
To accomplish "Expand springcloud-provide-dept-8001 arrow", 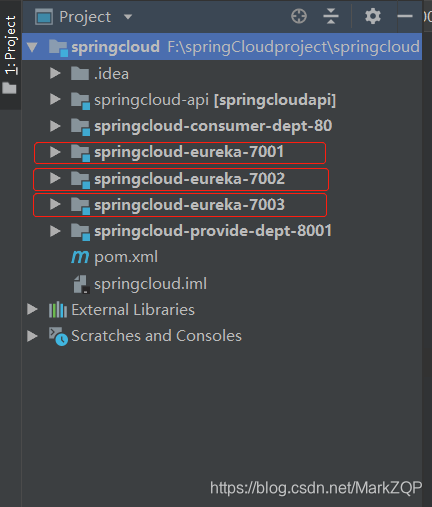I will [x=55, y=231].
